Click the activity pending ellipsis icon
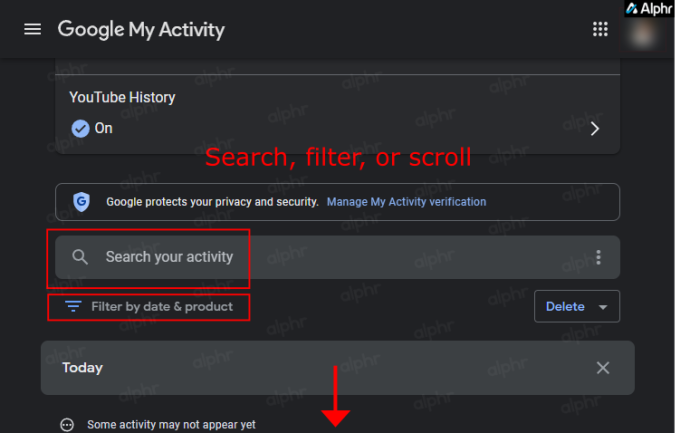Viewport: 690px width, 433px height. pos(67,425)
